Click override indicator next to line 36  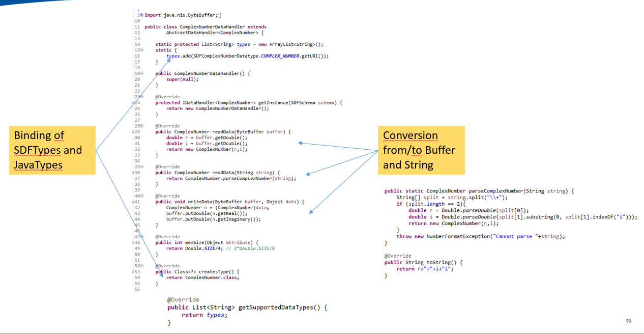point(133,173)
